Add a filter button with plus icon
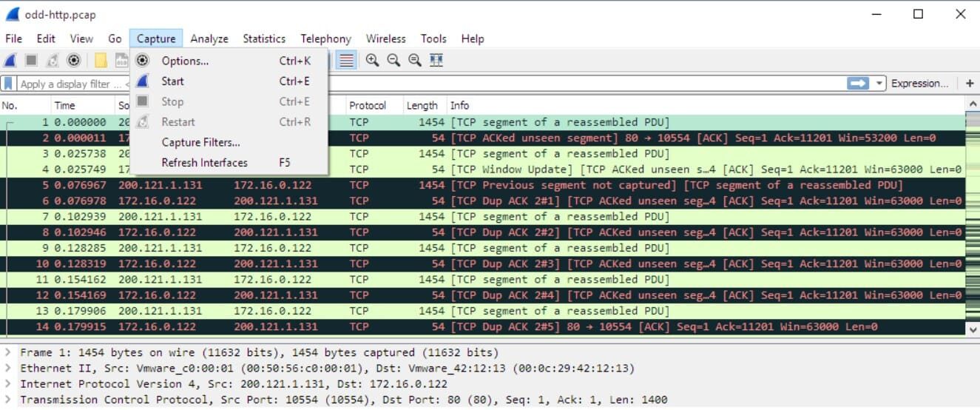This screenshot has height=410, width=980. (x=970, y=84)
